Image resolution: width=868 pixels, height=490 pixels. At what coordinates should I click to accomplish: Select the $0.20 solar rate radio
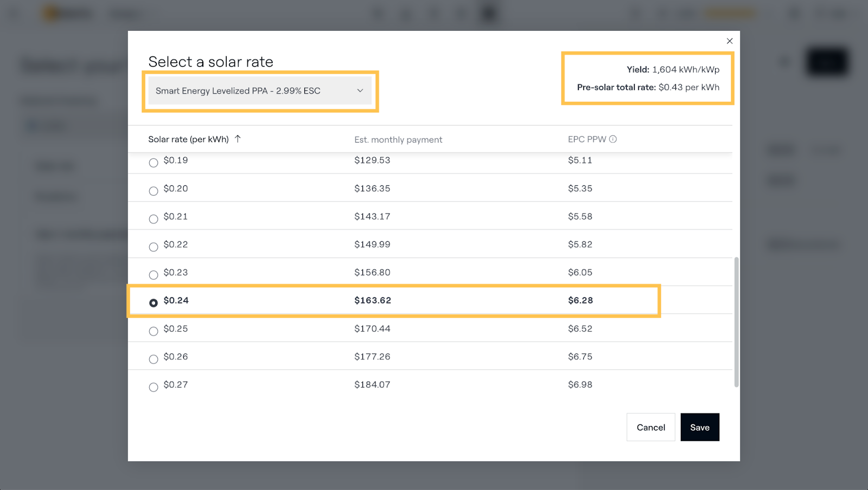(154, 191)
